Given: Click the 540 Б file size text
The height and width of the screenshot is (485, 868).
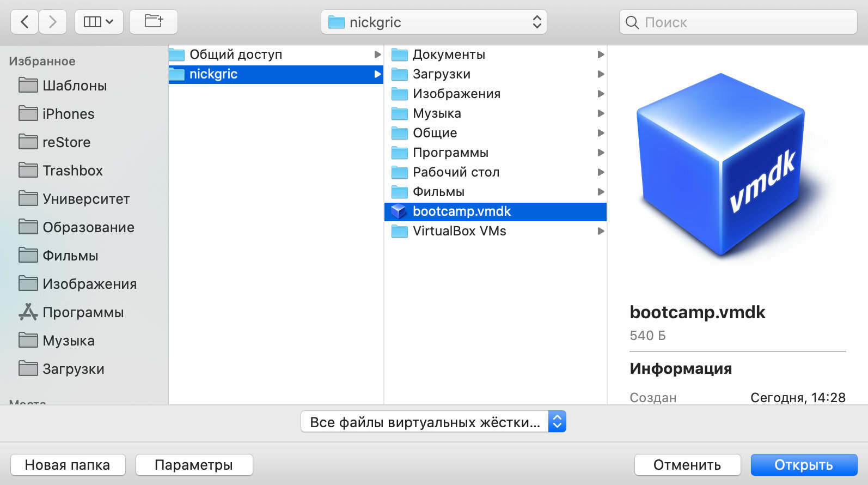Looking at the screenshot, I should [647, 336].
